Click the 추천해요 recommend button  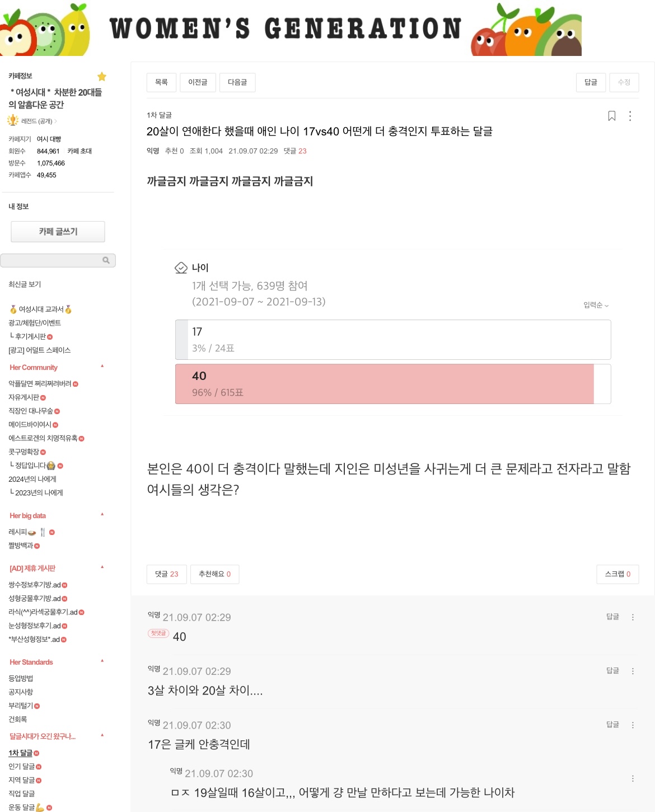pos(214,574)
